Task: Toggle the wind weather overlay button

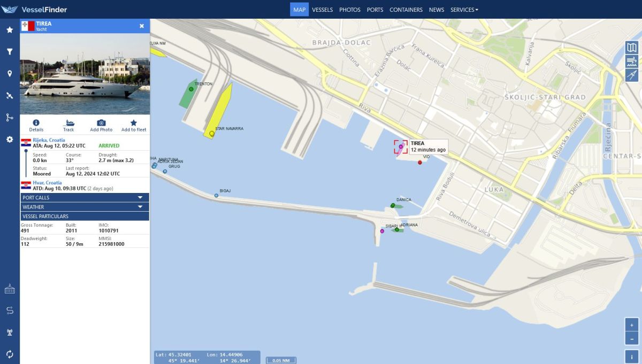Action: pyautogui.click(x=632, y=61)
